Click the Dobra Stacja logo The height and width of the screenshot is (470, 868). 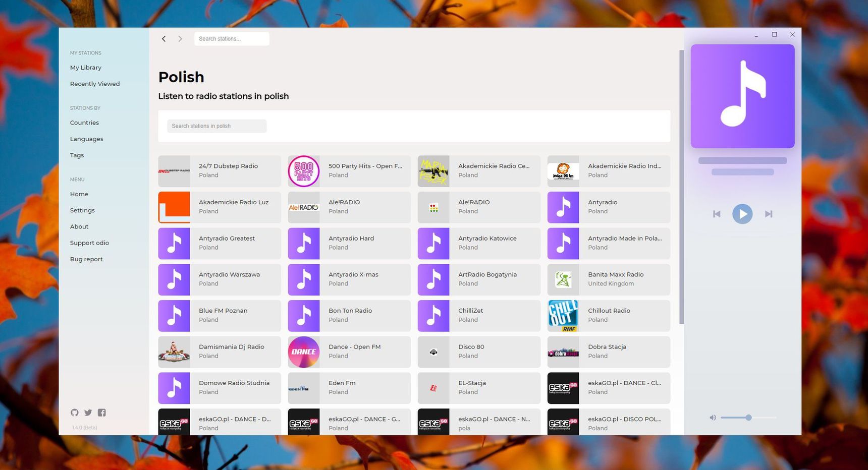point(563,352)
